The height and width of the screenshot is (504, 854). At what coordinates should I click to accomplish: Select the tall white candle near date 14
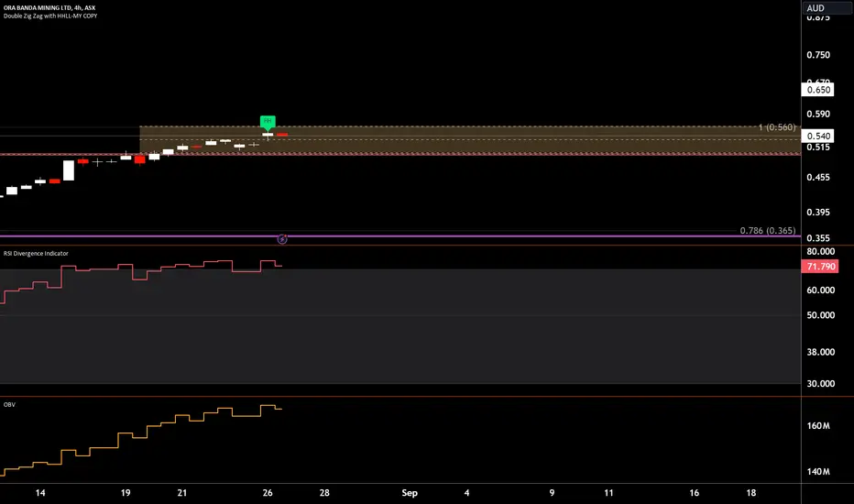(69, 170)
